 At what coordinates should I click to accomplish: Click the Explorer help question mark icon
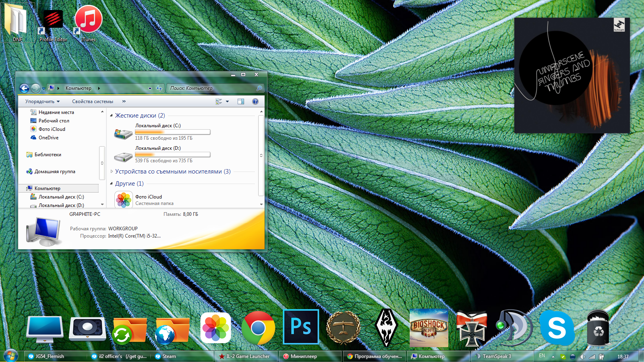[255, 101]
